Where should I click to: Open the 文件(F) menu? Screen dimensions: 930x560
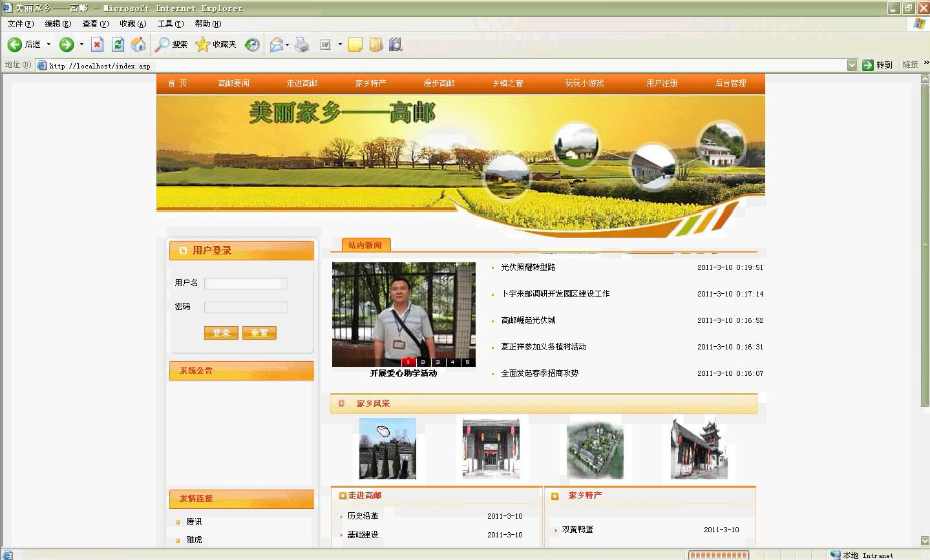(x=20, y=24)
